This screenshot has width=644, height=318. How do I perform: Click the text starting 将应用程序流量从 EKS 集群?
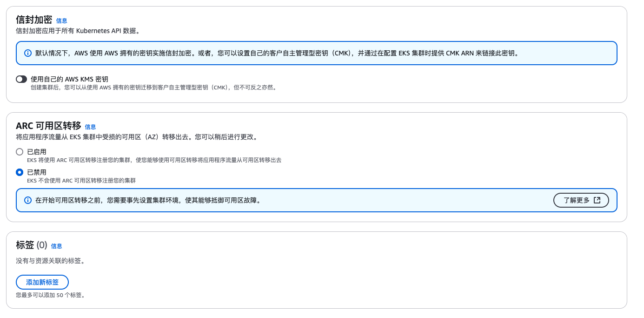(137, 137)
